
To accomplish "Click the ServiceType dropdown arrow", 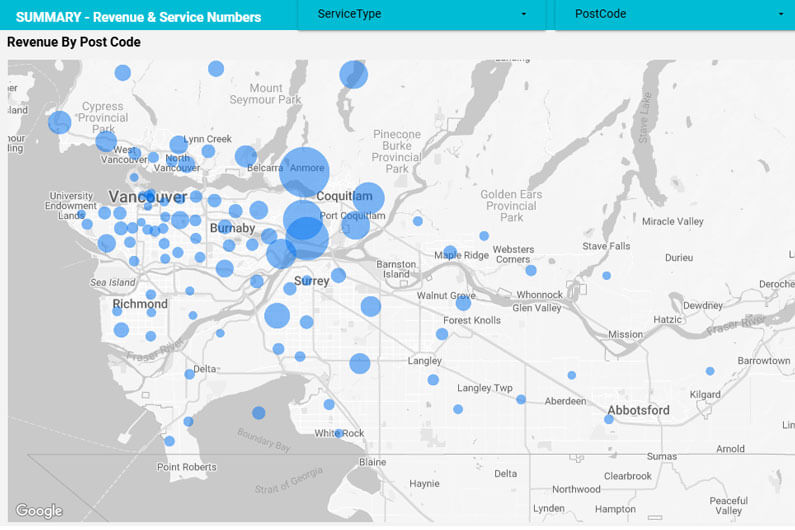I will point(524,14).
